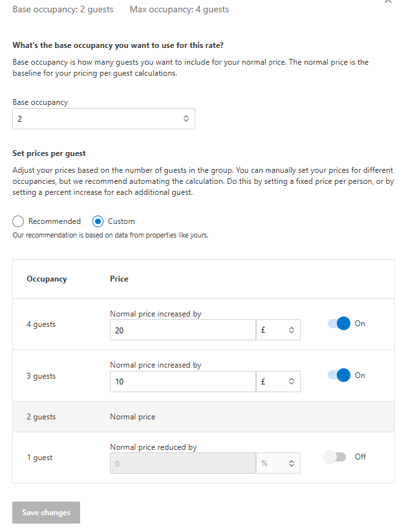
Task: Open the Base occupancy dropdown
Action: [x=103, y=118]
